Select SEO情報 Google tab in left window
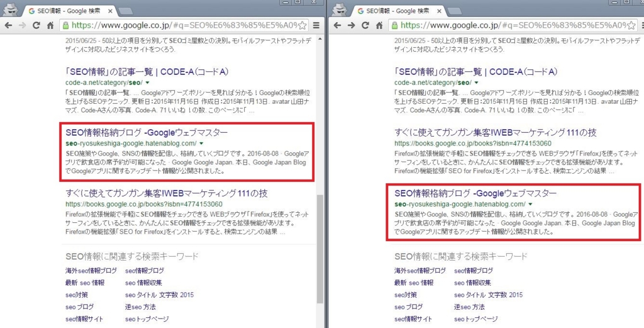This screenshot has width=644, height=328. tap(69, 11)
